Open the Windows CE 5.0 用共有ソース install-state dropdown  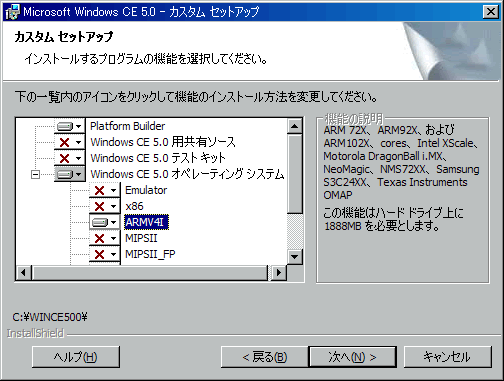click(x=69, y=142)
